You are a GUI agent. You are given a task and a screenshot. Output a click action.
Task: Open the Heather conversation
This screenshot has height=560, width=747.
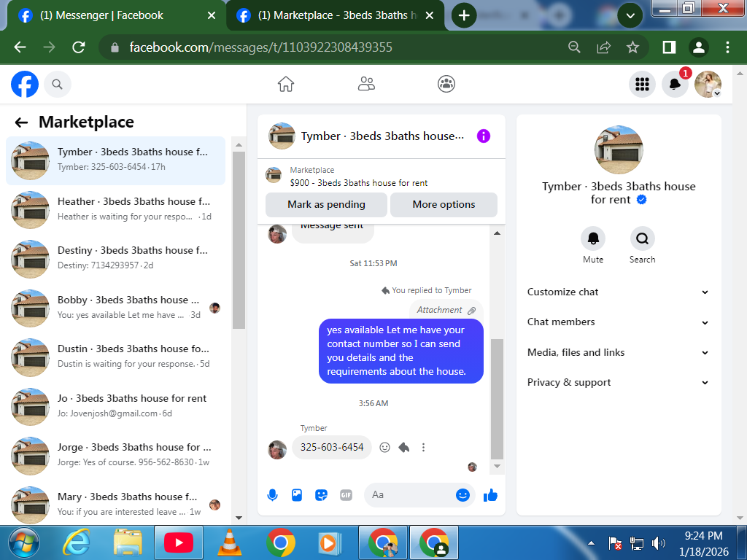point(115,209)
